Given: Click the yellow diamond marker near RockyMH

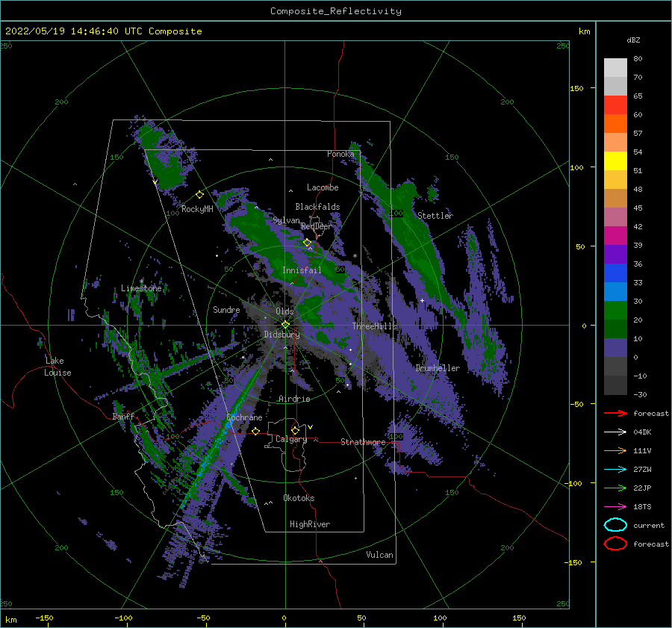Looking at the screenshot, I should pyautogui.click(x=199, y=195).
